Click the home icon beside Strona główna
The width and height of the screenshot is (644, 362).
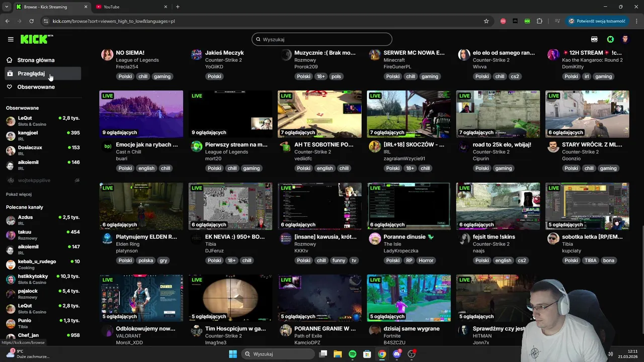10,60
